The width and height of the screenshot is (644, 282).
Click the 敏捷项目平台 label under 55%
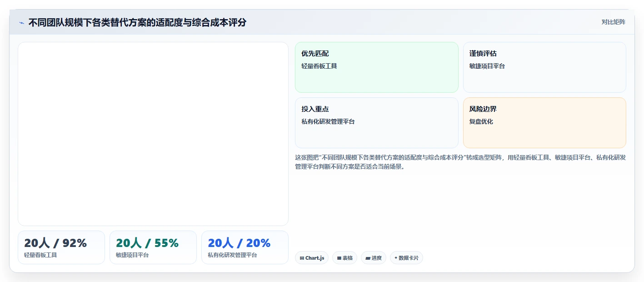coord(132,255)
